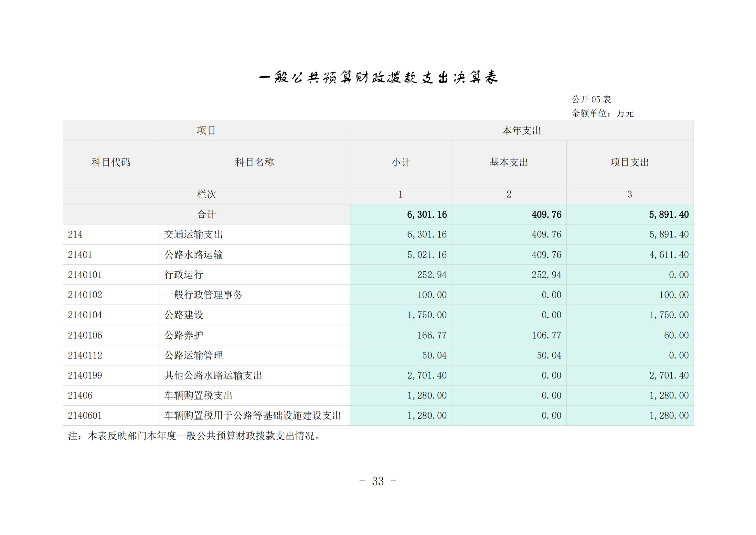Click the 公路运输管理 name cell

click(x=254, y=355)
